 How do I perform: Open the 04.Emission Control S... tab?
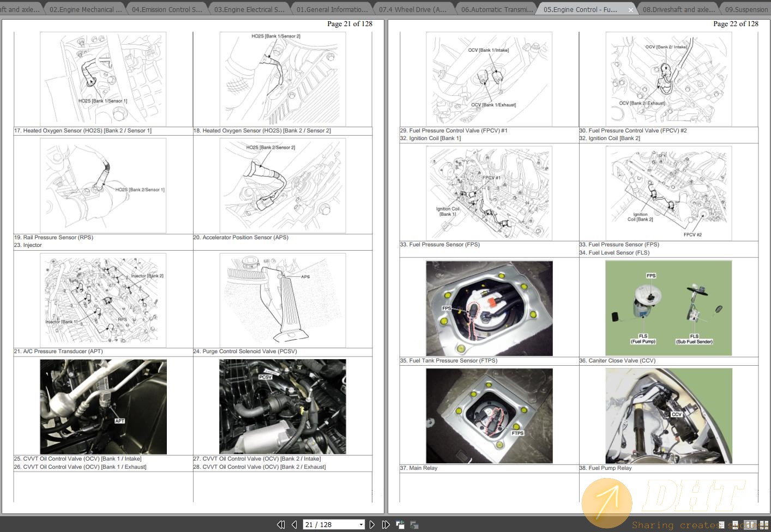coord(167,9)
